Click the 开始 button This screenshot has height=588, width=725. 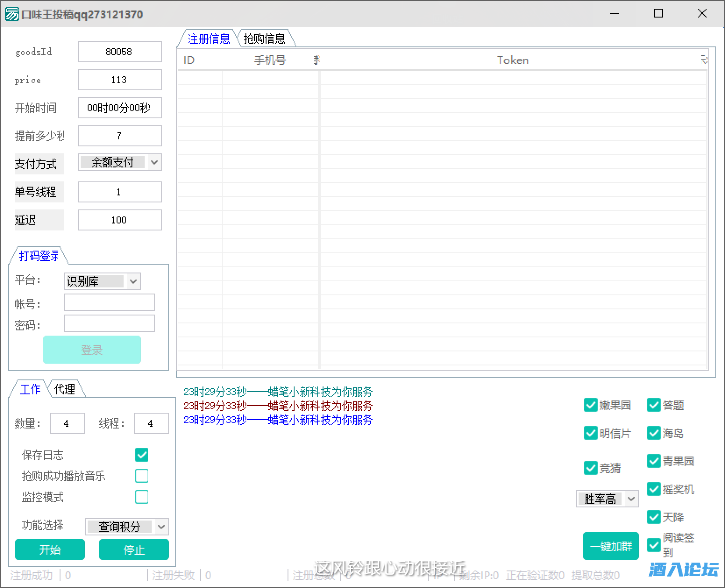[x=50, y=549]
